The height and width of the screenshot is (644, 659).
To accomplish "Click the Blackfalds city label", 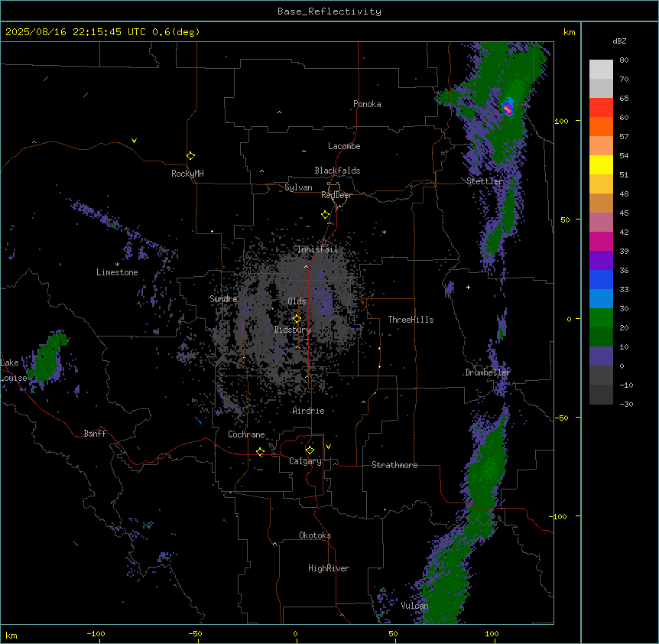I will point(337,171).
